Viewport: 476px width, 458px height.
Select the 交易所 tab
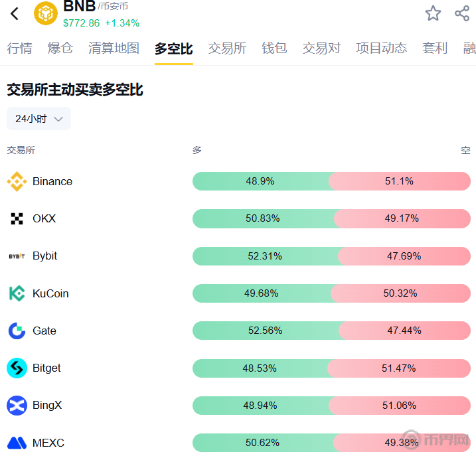[227, 48]
